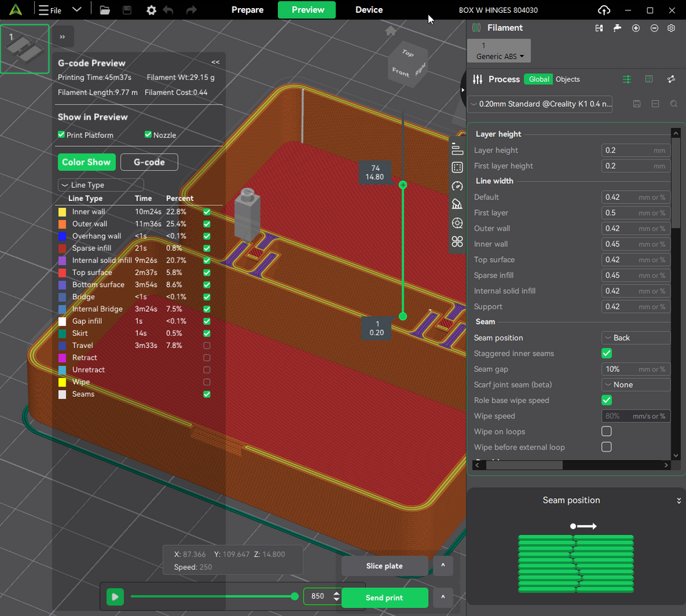Image resolution: width=686 pixels, height=616 pixels.
Task: Open the Seam position dropdown
Action: (636, 338)
